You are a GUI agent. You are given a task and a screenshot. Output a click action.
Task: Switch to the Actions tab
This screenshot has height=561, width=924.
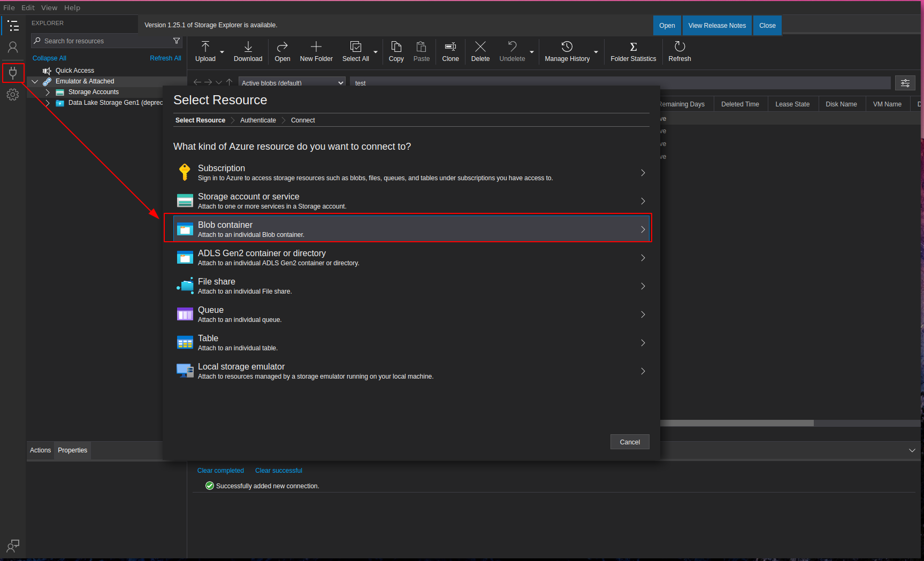coord(40,450)
